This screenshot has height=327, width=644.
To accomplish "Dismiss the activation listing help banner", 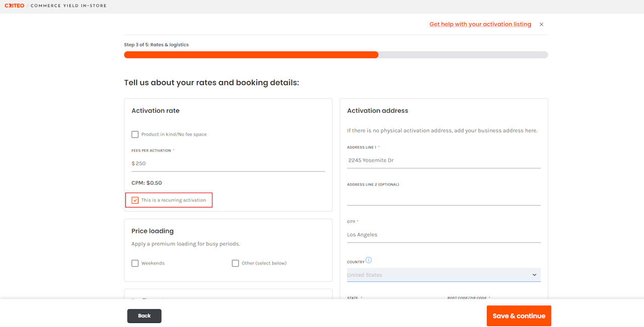I will [541, 24].
